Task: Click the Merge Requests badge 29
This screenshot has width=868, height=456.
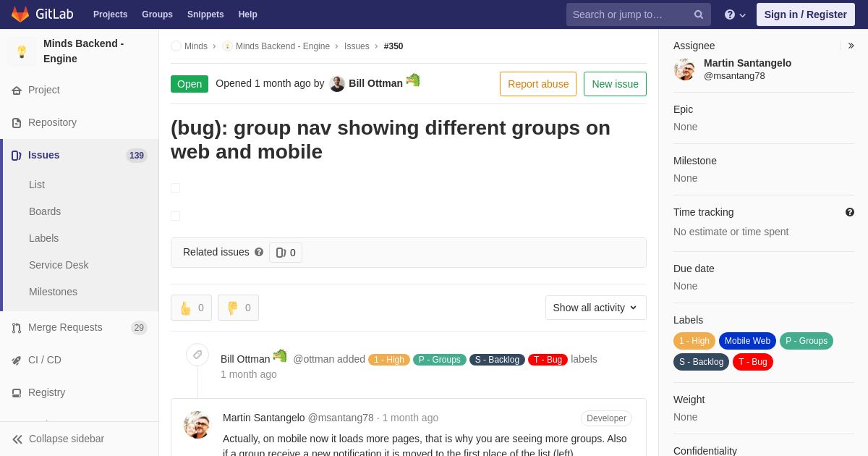Action: pos(139,328)
